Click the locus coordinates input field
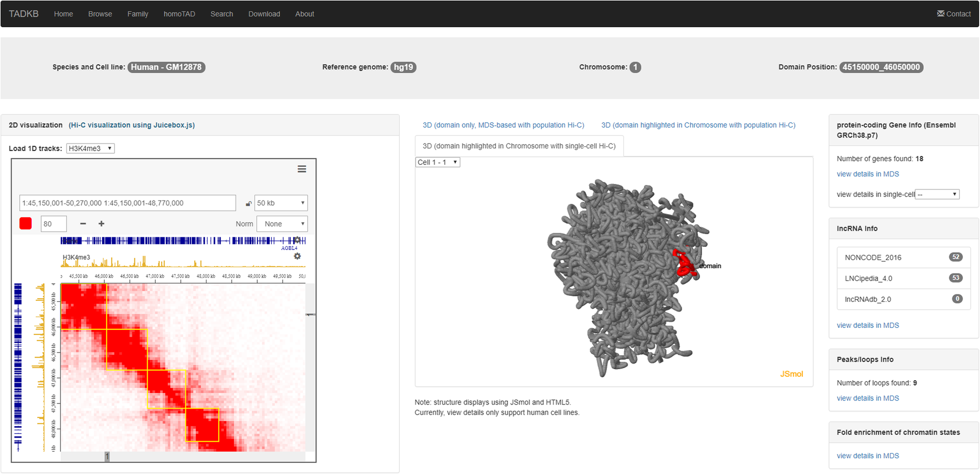Image resolution: width=980 pixels, height=475 pixels. coord(128,203)
